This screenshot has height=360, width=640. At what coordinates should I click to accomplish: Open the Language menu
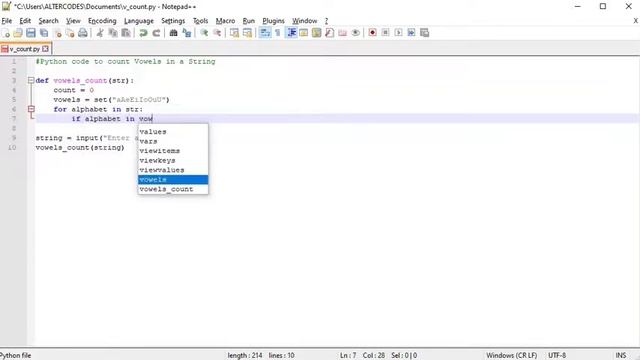[x=139, y=21]
